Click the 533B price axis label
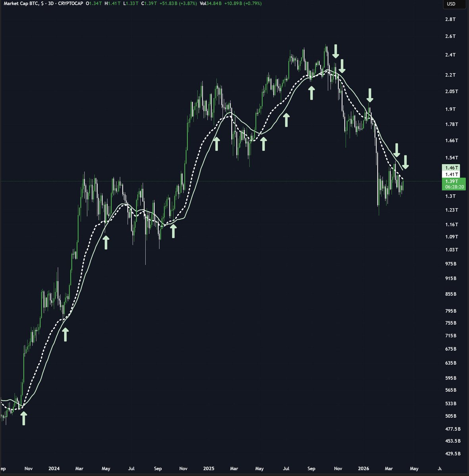Screen dimensions: 469x476 (451, 403)
